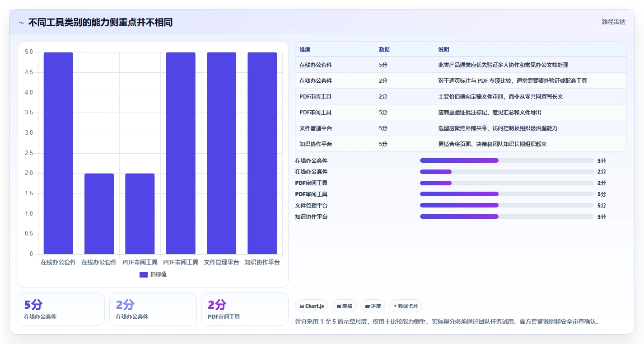This screenshot has height=344, width=644.
Task: Click the footer note starting 评分采用 1 至 5
Action: (447, 322)
